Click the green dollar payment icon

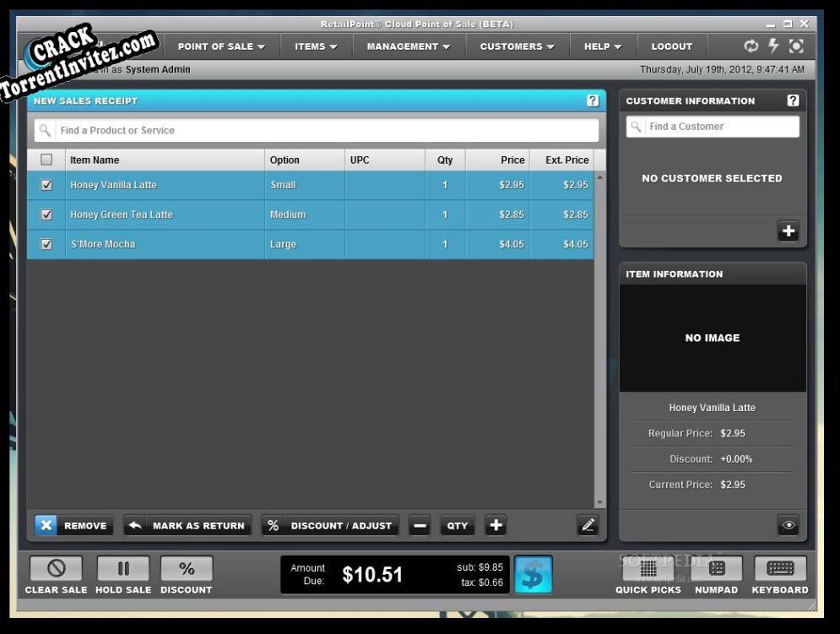534,573
